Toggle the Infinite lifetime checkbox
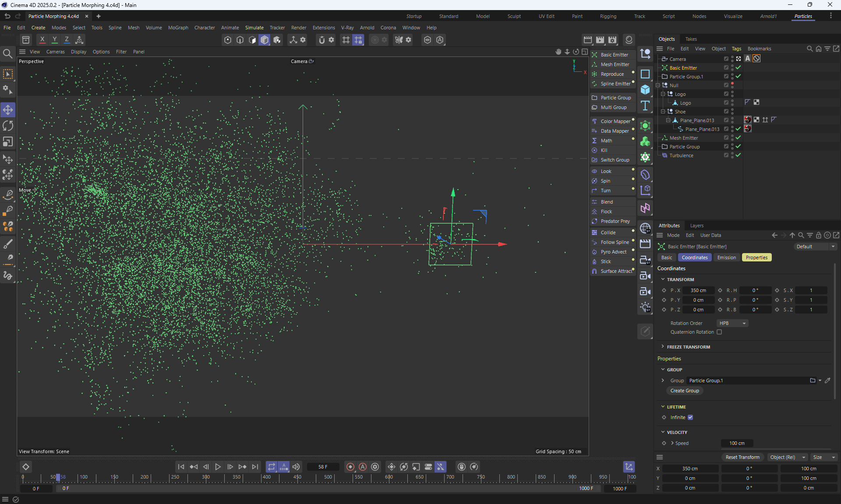This screenshot has height=504, width=841. pos(690,417)
